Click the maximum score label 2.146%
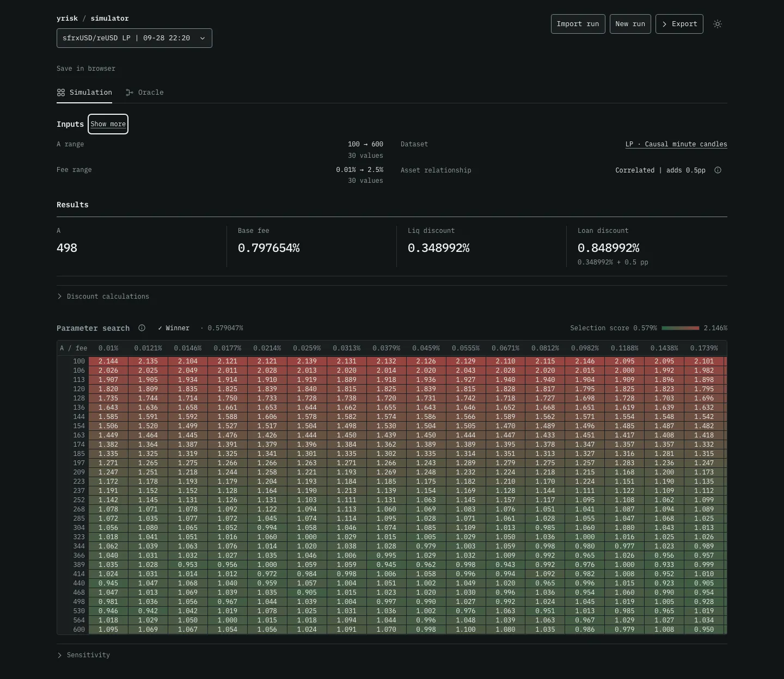Viewport: 784px width, 679px height. [715, 328]
